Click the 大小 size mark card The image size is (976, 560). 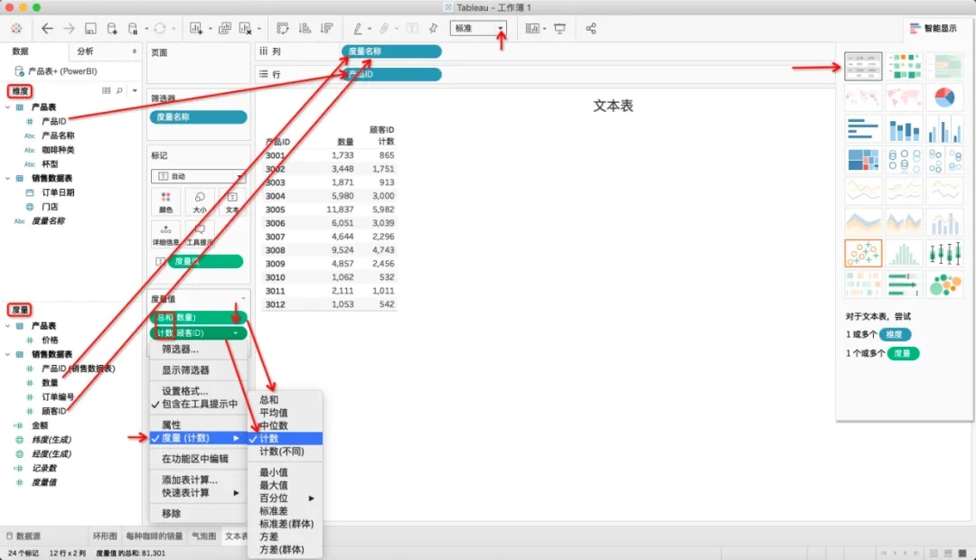pyautogui.click(x=199, y=201)
